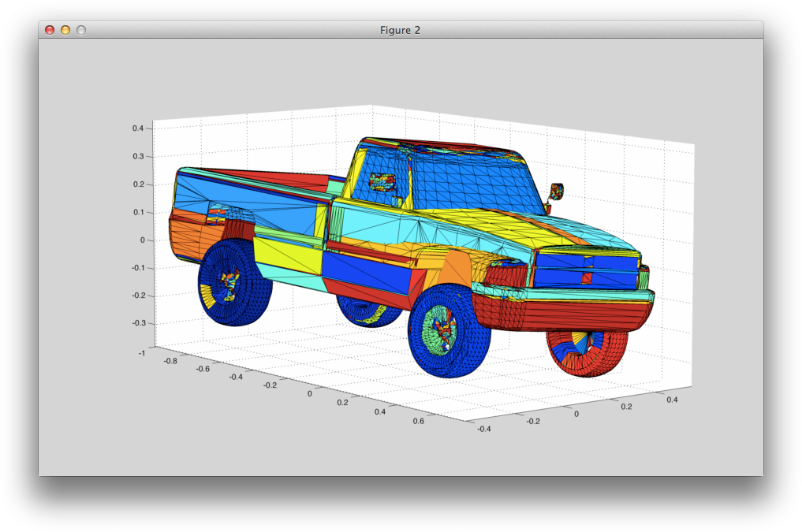The image size is (802, 532).
Task: Click the truck's passenger side mirror
Action: (557, 191)
